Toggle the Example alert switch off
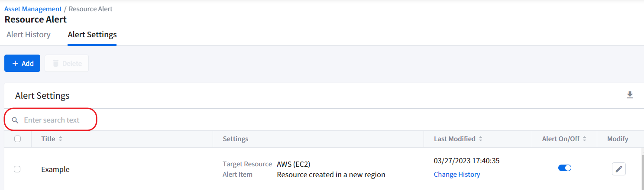 (x=564, y=168)
